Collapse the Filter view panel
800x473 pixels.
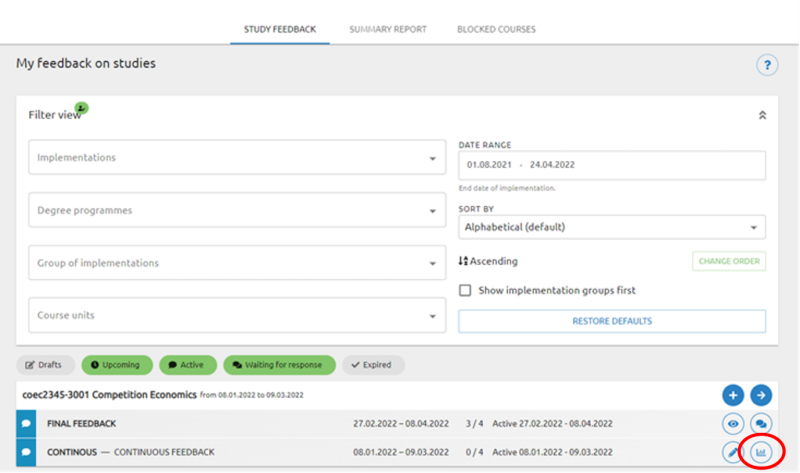[762, 115]
